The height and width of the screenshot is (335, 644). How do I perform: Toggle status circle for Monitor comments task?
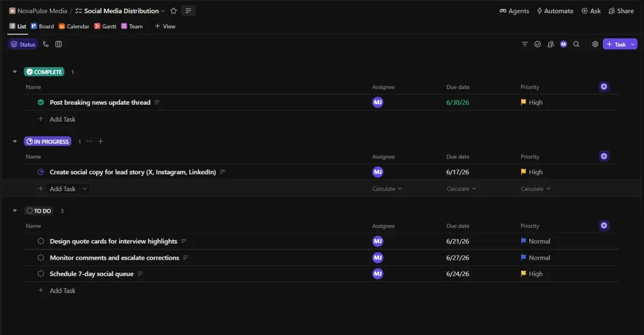pyautogui.click(x=41, y=258)
